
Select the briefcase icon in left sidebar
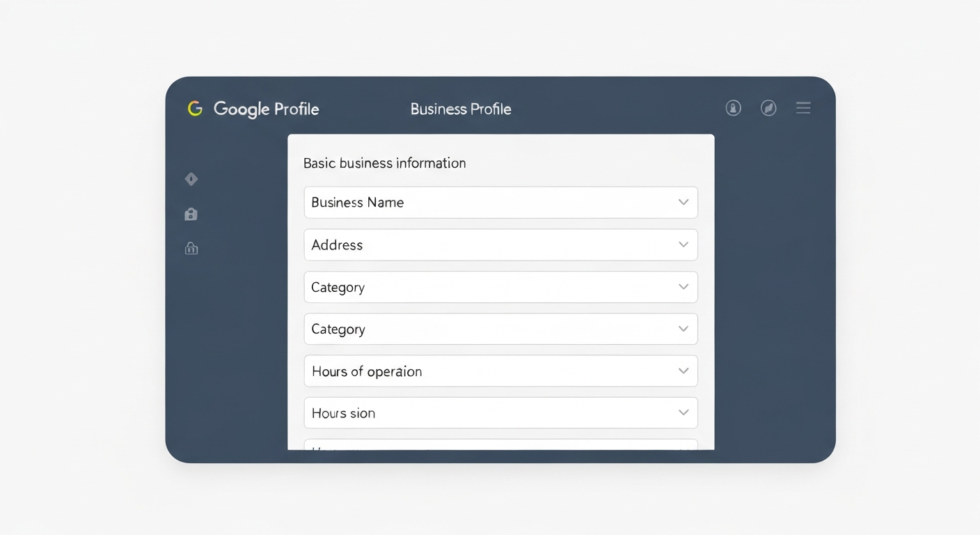point(191,215)
